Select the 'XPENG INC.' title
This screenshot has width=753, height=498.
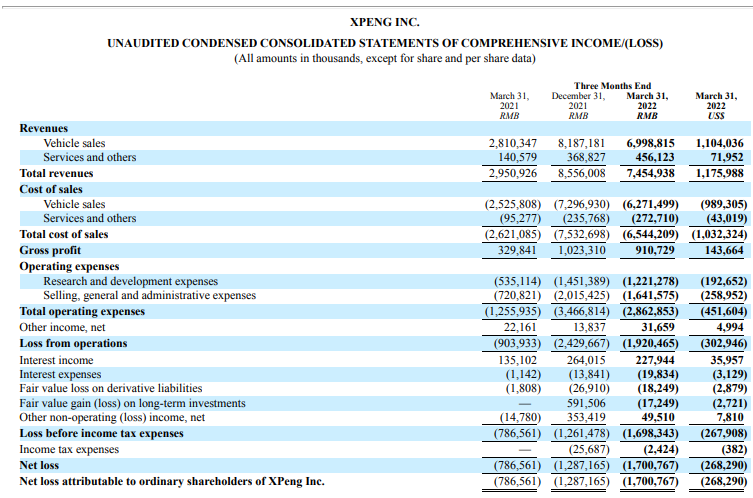tap(384, 22)
